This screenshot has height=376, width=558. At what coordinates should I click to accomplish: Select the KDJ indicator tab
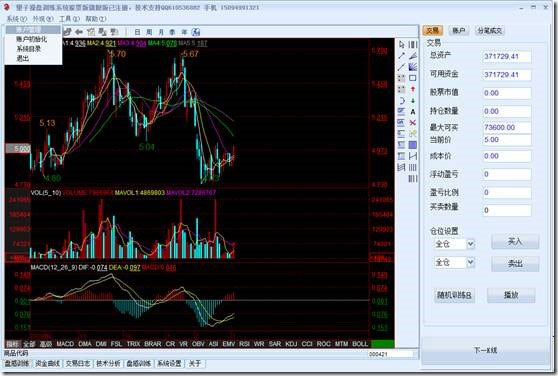tap(291, 344)
